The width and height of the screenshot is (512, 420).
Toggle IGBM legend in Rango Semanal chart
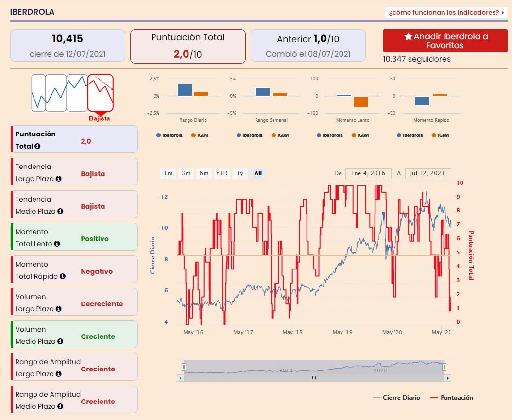click(x=280, y=135)
